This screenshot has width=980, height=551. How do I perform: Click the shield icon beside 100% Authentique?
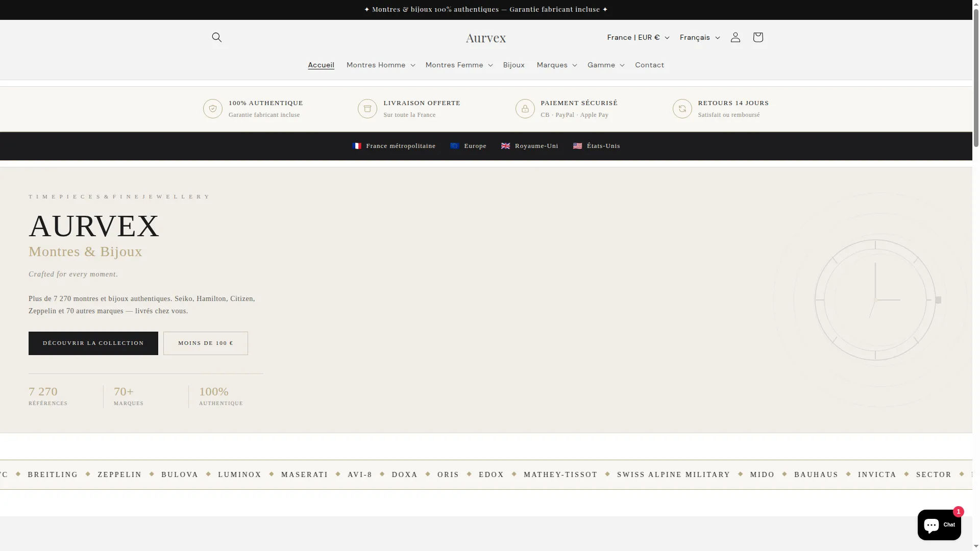tap(213, 109)
